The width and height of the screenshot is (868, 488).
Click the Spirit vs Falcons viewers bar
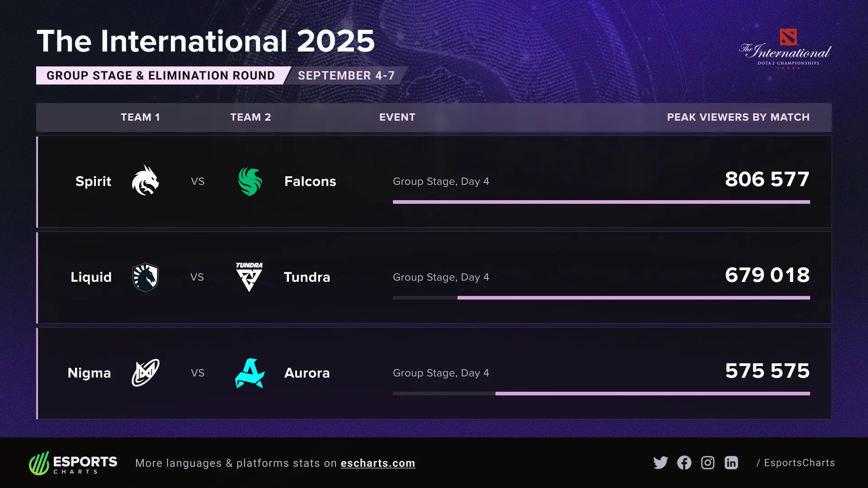click(601, 202)
